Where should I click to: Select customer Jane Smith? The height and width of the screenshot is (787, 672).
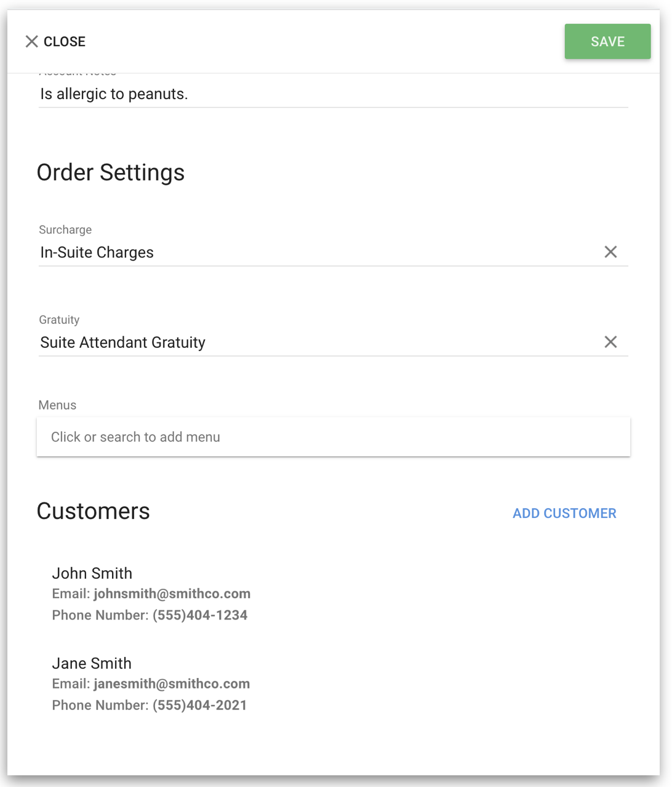92,663
